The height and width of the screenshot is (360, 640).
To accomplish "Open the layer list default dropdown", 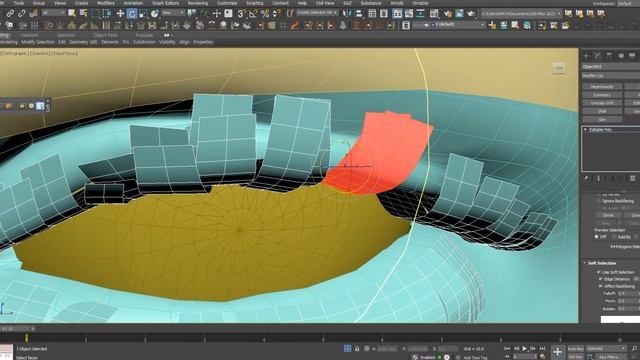I will click(x=449, y=25).
